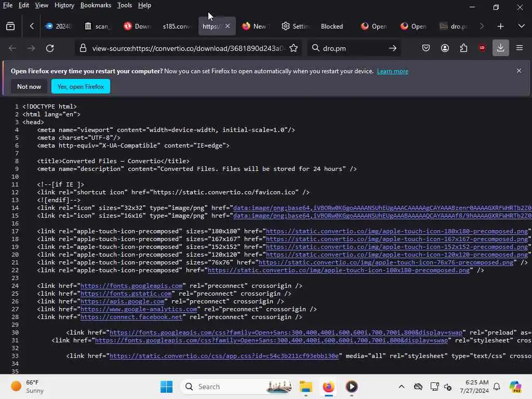Image resolution: width=532 pixels, height=399 pixels.
Task: Open the fonts.gstatic.com link on line 25
Action: tap(126, 294)
